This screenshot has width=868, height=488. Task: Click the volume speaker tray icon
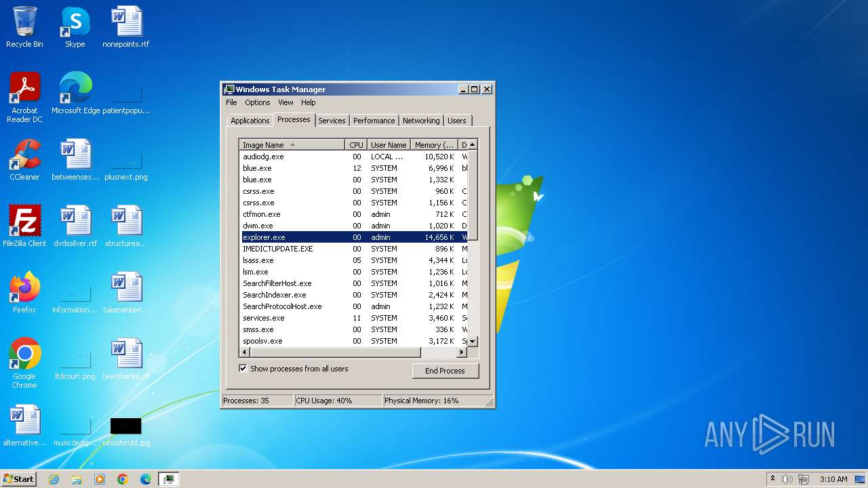click(x=787, y=479)
